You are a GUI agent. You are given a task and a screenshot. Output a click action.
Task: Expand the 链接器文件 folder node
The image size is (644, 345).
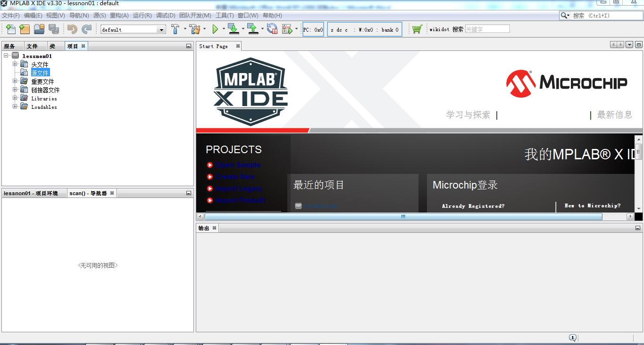pyautogui.click(x=15, y=90)
